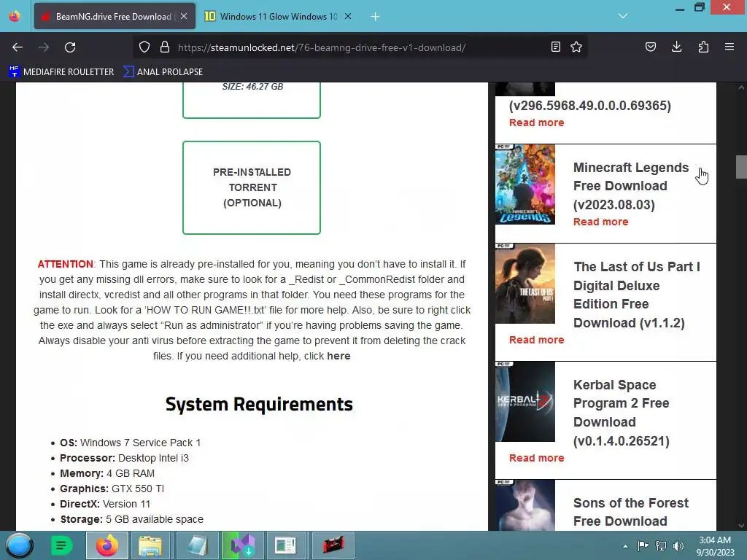The image size is (747, 560).
Task: Open the Start orb button
Action: (20, 545)
